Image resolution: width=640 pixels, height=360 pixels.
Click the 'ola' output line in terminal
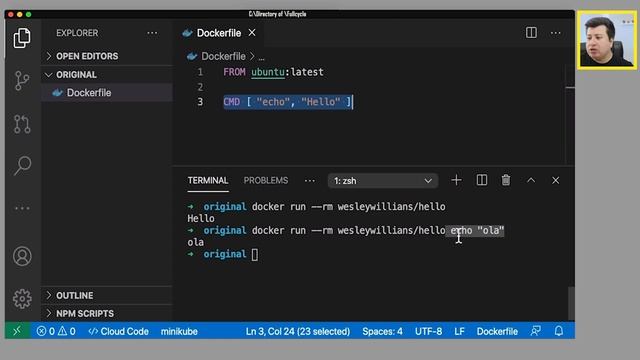pos(196,242)
